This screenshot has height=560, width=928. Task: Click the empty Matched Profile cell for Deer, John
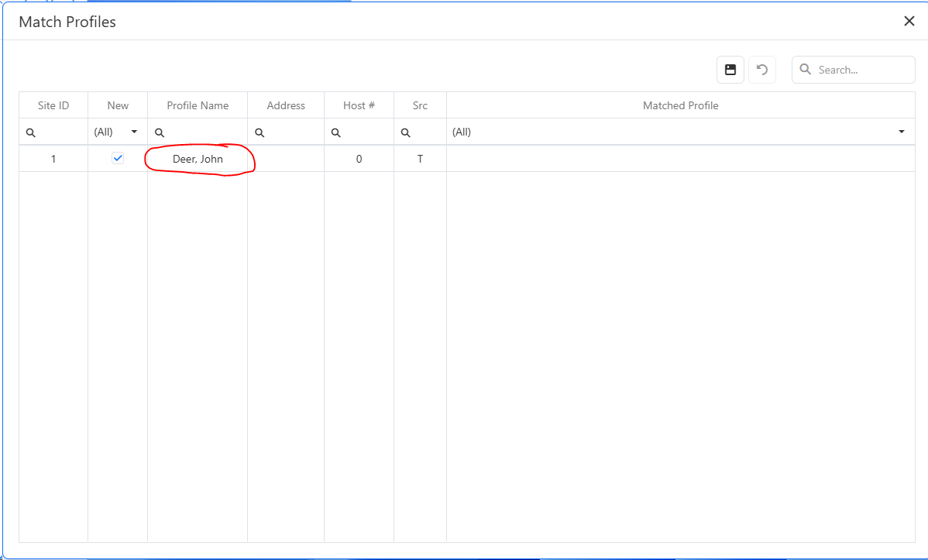click(681, 159)
